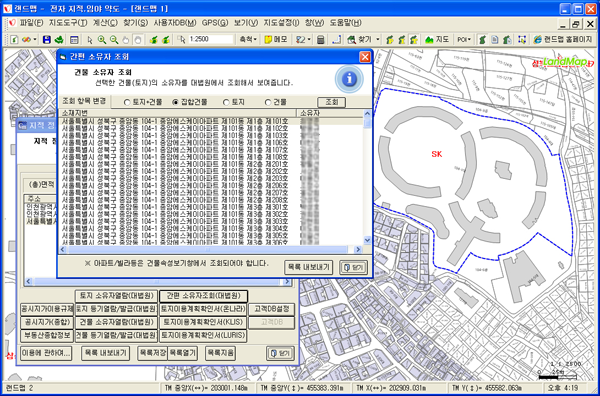Click the colored link chain toolbar icon
The height and width of the screenshot is (396, 600).
26,39
